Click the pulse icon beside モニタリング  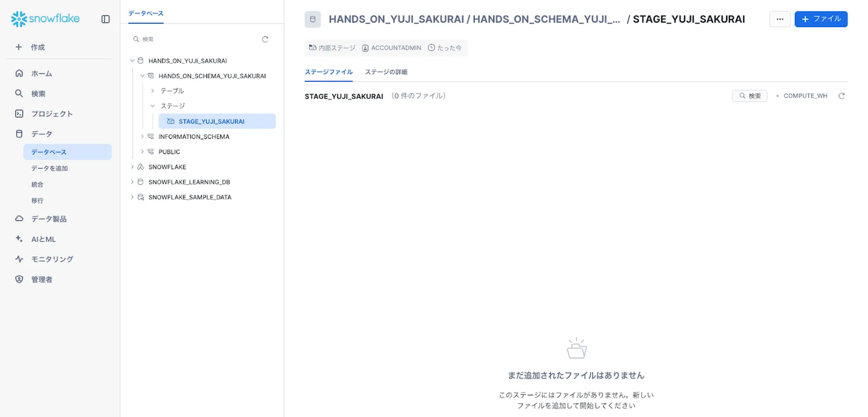(x=19, y=259)
